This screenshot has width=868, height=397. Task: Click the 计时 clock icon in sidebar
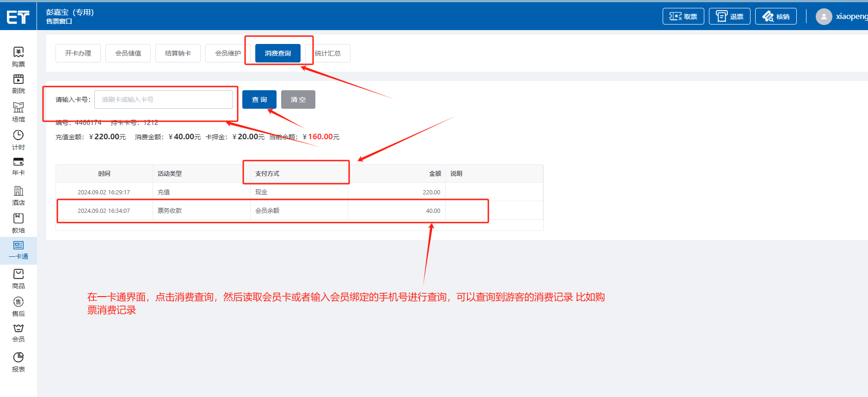(x=18, y=136)
